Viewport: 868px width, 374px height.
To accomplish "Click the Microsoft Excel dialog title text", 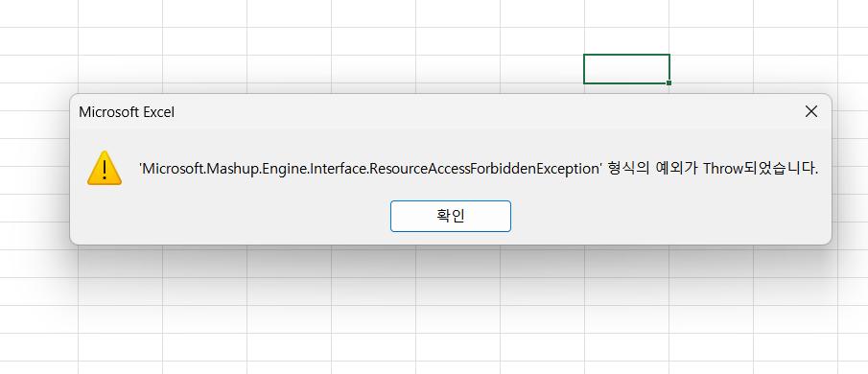I will (127, 112).
